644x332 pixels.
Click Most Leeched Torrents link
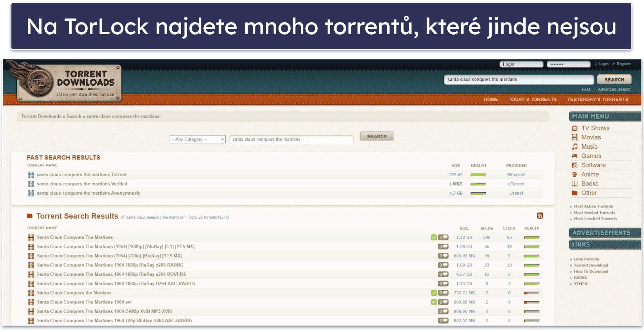point(595,219)
